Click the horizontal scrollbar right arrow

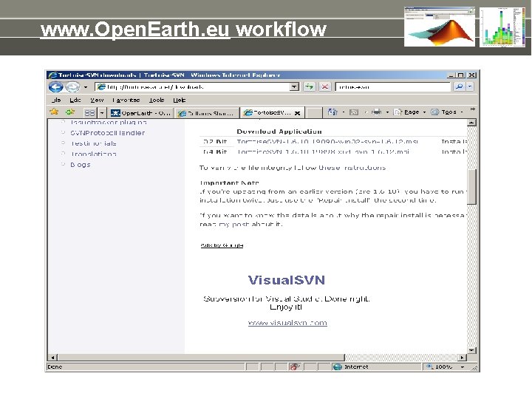tap(462, 358)
